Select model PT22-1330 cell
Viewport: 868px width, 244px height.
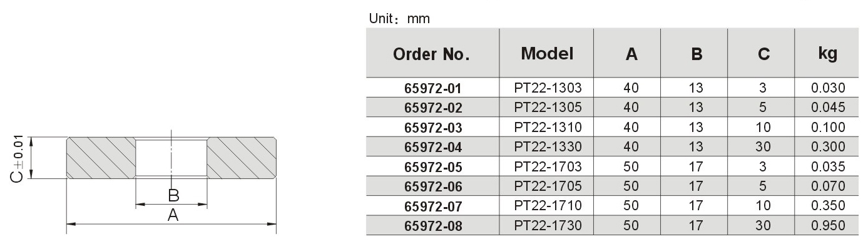[x=548, y=147]
